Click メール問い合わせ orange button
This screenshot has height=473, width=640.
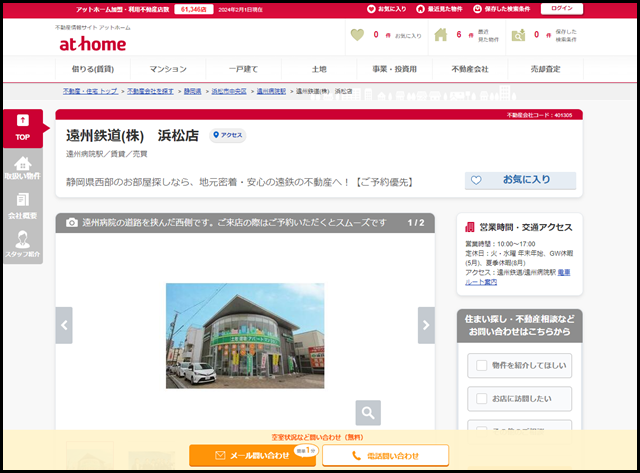click(x=252, y=455)
